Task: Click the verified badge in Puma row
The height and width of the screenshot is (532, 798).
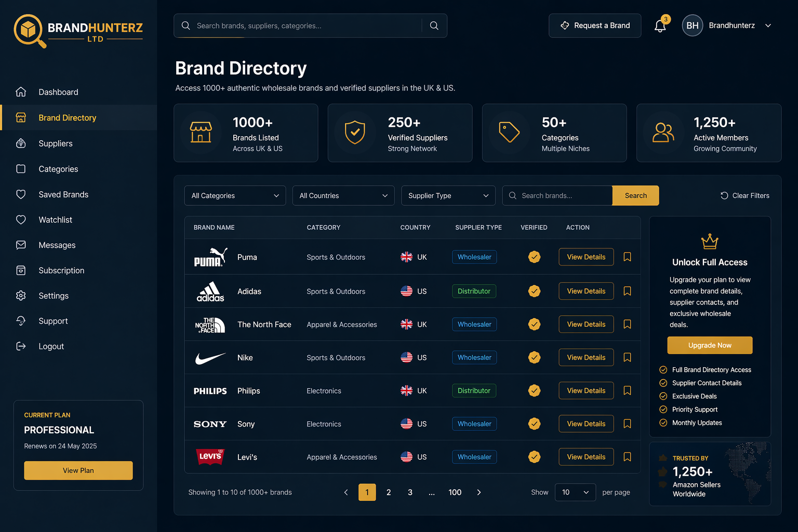Action: coord(534,257)
